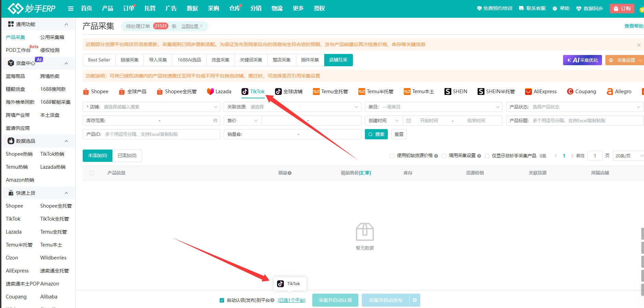Uncheck 自动认领(发布)到平台 checkbox
Image resolution: width=644 pixels, height=308 pixels.
pyautogui.click(x=222, y=300)
